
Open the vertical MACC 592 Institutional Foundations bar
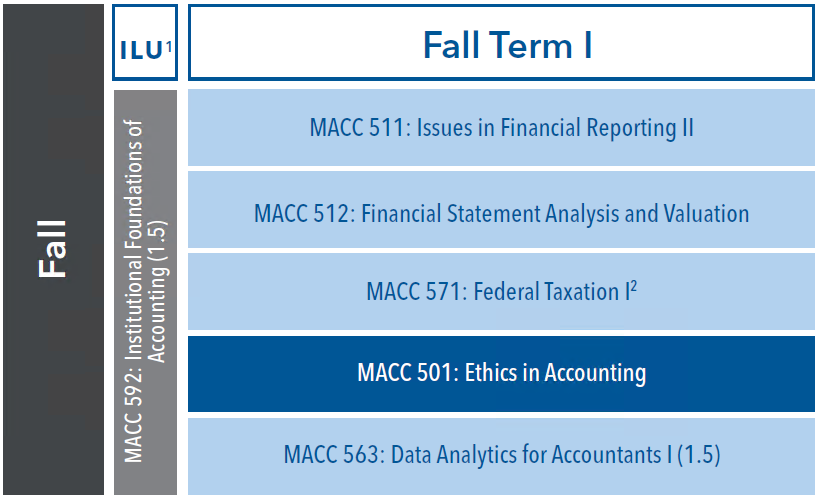pos(145,292)
